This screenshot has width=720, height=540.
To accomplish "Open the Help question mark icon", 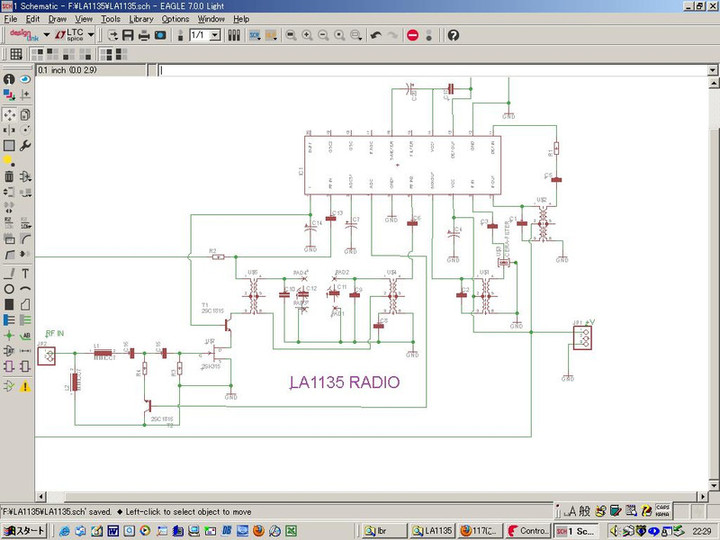I will tap(453, 35).
